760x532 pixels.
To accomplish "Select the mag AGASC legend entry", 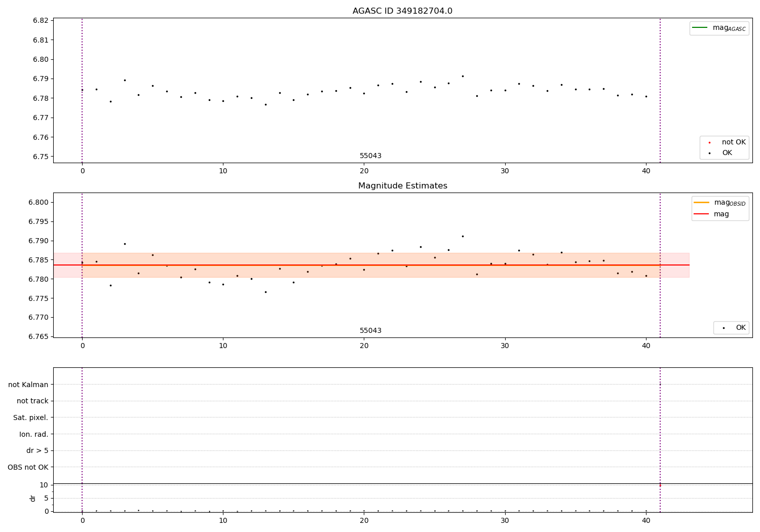I will [x=719, y=28].
